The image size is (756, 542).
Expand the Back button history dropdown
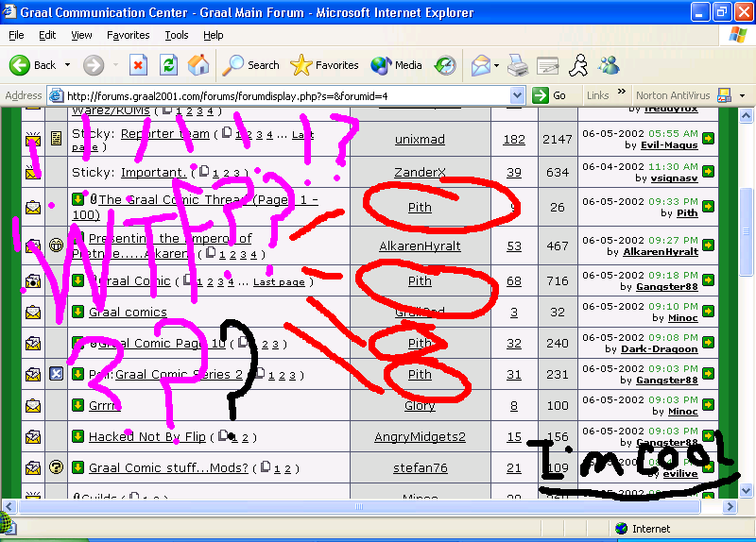(x=68, y=65)
